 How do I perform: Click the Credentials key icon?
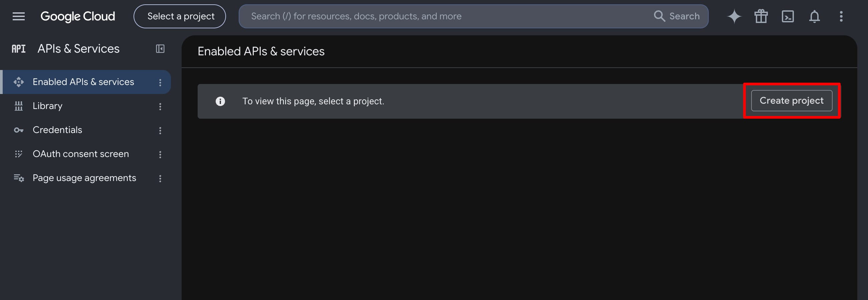click(19, 130)
